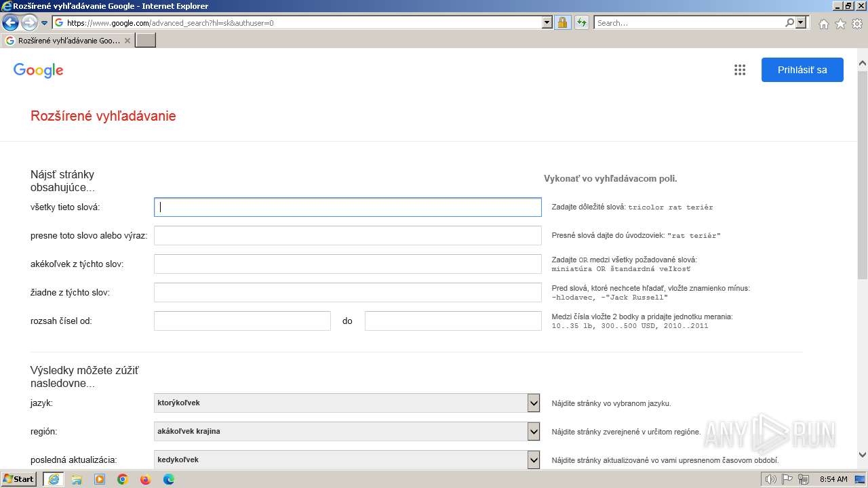This screenshot has width=868, height=488.
Task: Click the example '10..35 lb, 300..500 USD, 2010..2011'
Action: pos(630,326)
